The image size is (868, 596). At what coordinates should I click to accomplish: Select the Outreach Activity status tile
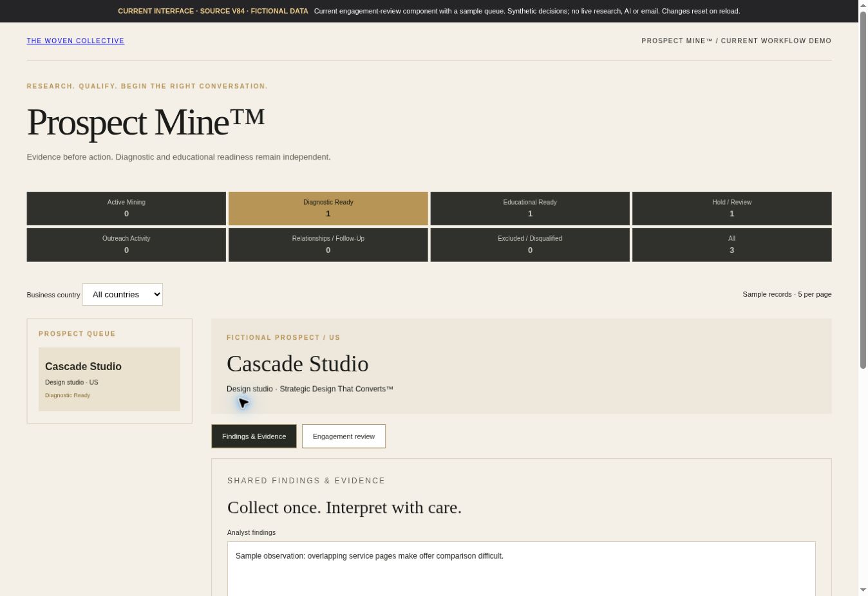[126, 245]
